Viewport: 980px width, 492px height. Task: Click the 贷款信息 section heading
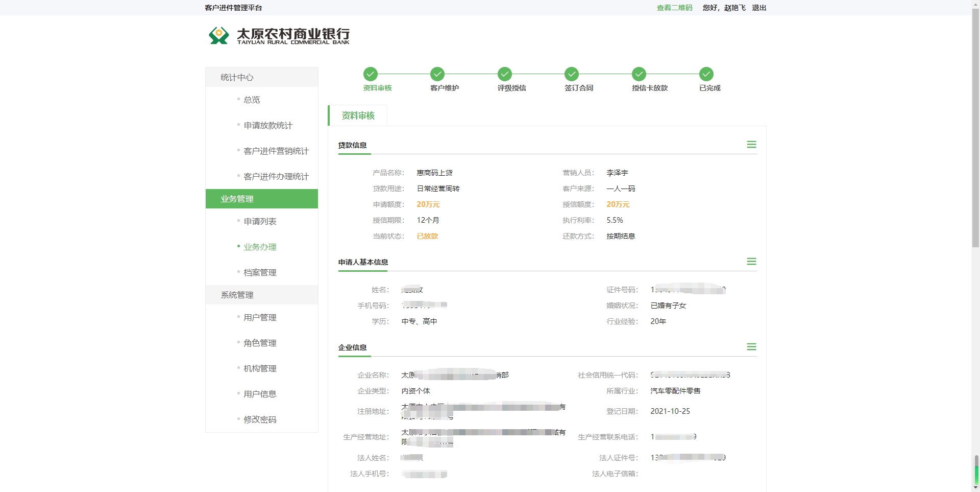point(352,145)
